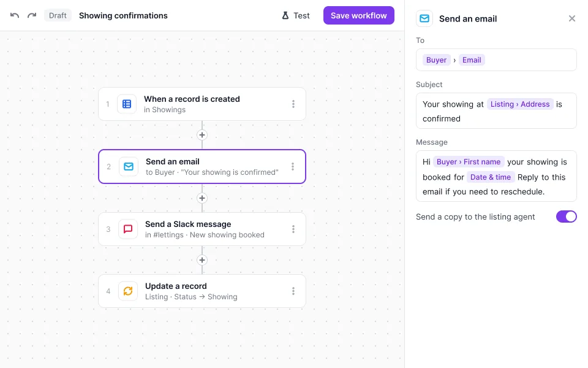This screenshot has height=368, width=588.
Task: Click the envelope icon on the Send an email step
Action: pyautogui.click(x=129, y=166)
